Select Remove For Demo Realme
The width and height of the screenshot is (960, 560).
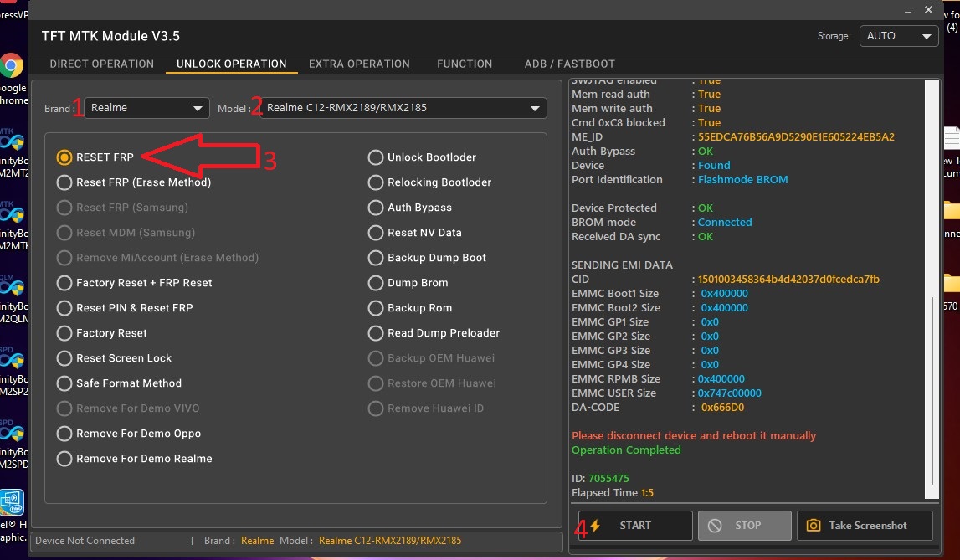tap(64, 459)
